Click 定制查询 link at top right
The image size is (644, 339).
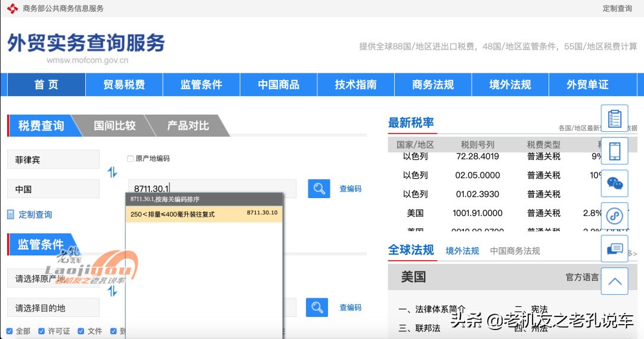(x=617, y=8)
